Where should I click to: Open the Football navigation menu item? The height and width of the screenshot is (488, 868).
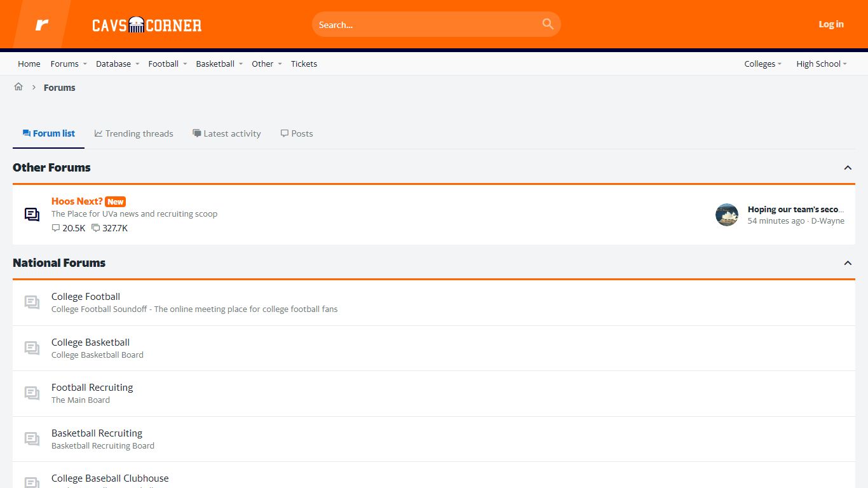pos(163,64)
